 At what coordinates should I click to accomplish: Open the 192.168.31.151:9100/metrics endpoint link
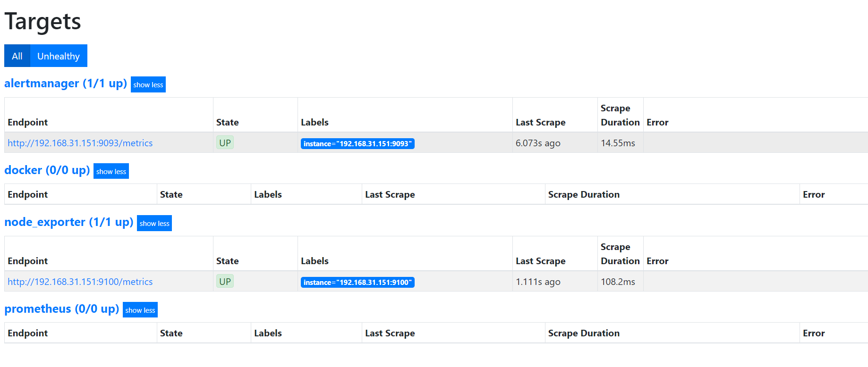tap(80, 282)
